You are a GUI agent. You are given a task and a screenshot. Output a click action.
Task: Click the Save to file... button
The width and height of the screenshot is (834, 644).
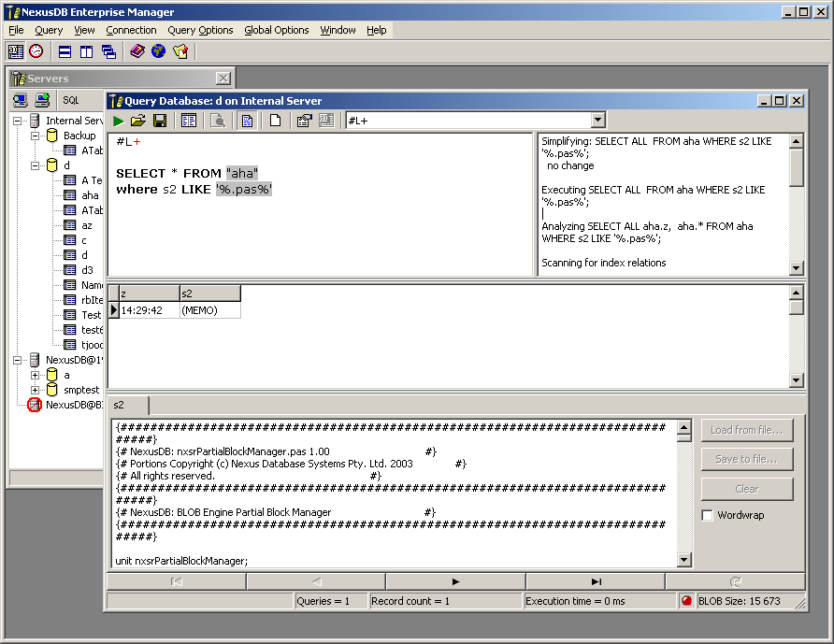pyautogui.click(x=747, y=460)
